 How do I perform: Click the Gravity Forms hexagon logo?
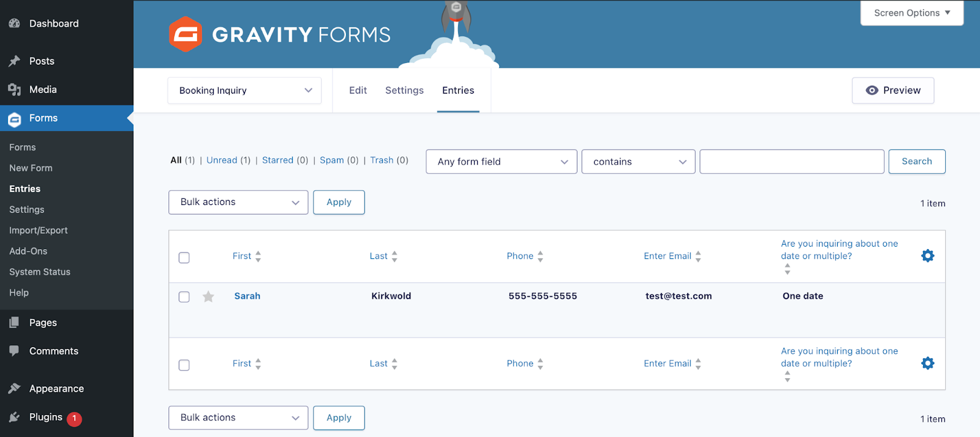point(186,34)
